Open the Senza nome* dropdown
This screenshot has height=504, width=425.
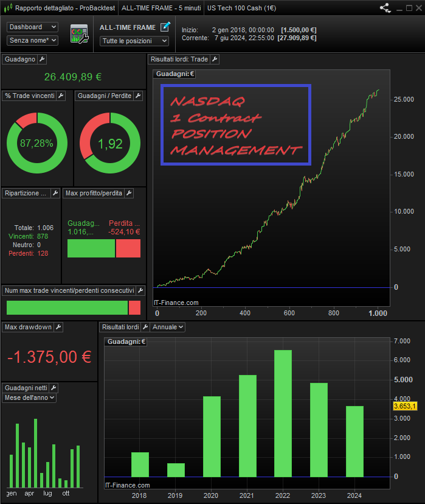pos(32,40)
